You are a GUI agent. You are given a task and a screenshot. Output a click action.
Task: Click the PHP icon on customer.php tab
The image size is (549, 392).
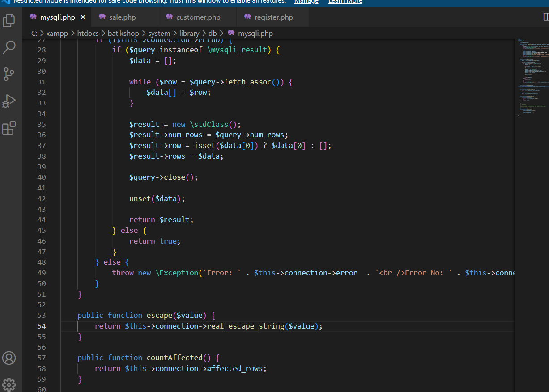[169, 17]
